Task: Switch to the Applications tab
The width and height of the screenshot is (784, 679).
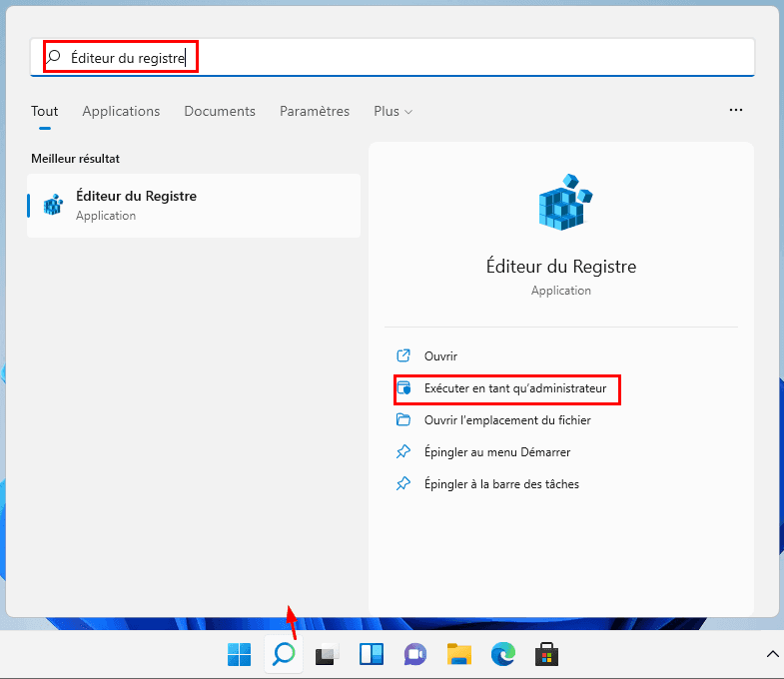Action: pos(121,111)
